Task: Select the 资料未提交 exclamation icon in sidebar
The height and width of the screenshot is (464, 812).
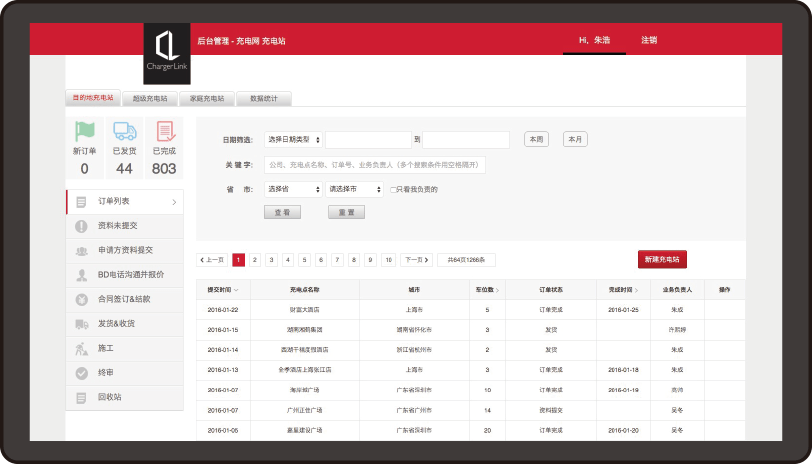Action: (x=81, y=226)
